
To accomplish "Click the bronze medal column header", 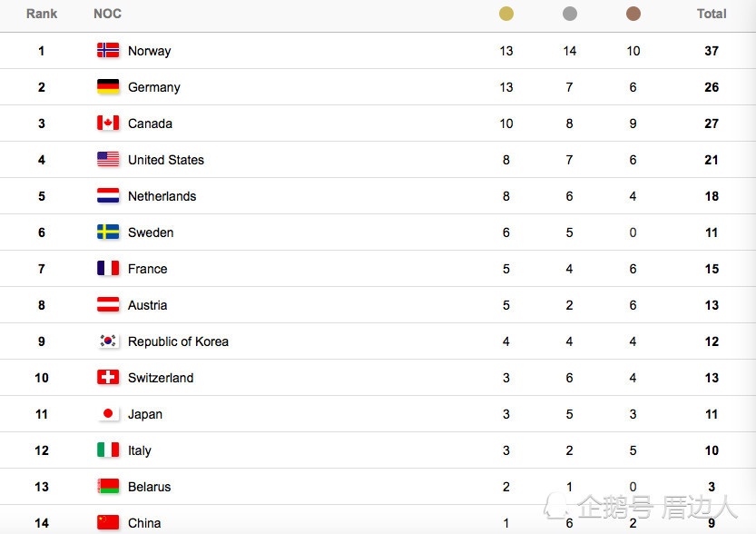I will click(633, 14).
